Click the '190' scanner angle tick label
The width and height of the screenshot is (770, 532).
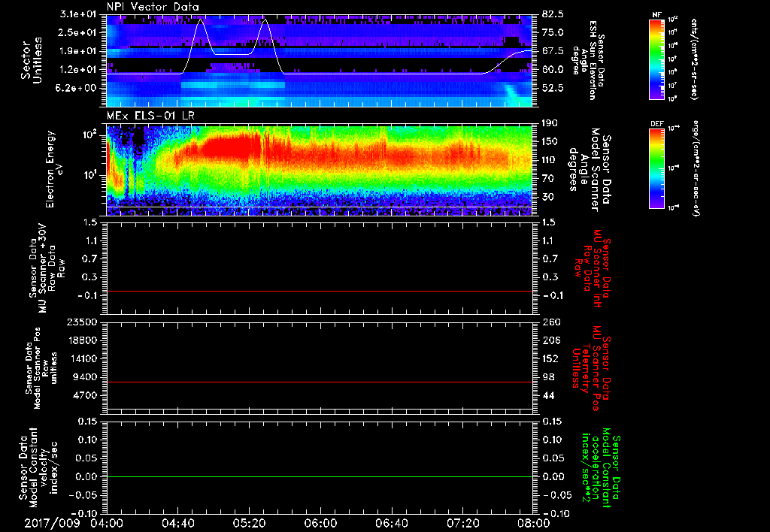pos(550,123)
